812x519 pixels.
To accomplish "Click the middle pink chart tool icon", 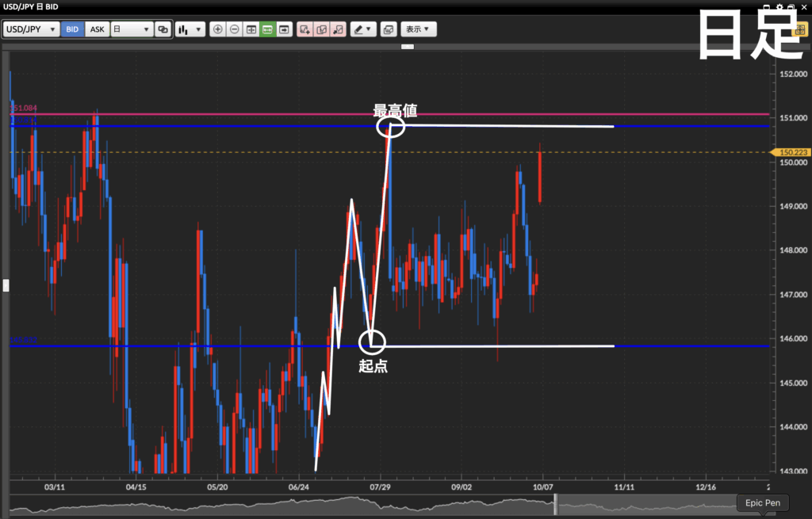I will (321, 29).
